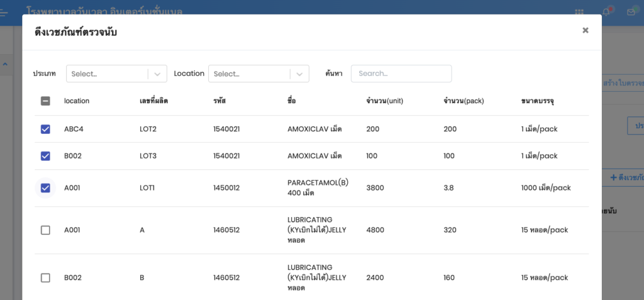Close the ดึงเวชภัณฑ์ตรวจนับ dialog with X
This screenshot has width=644, height=300.
pos(586,30)
